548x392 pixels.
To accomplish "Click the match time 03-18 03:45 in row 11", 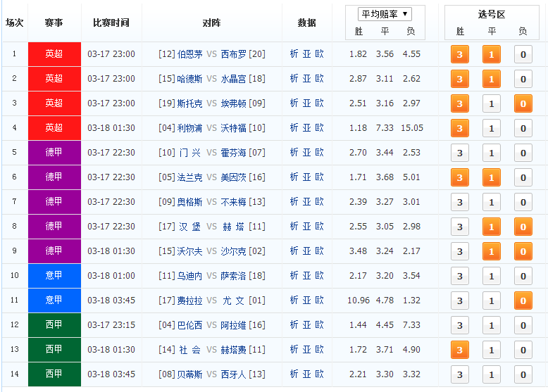I will click(x=111, y=301).
